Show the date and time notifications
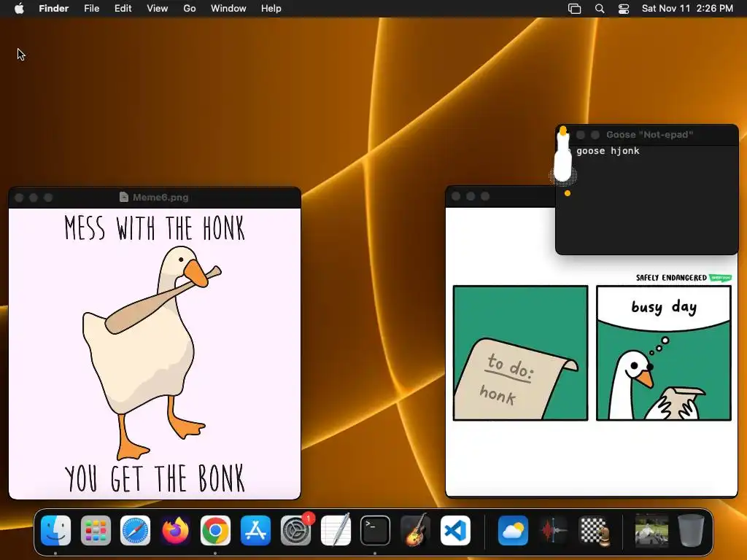Screen dimensions: 747x560 (x=687, y=8)
